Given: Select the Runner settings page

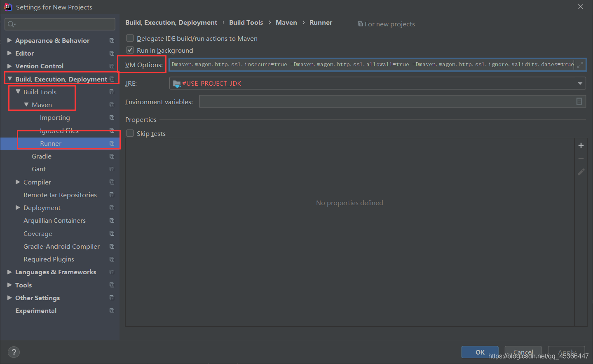Looking at the screenshot, I should (x=51, y=143).
